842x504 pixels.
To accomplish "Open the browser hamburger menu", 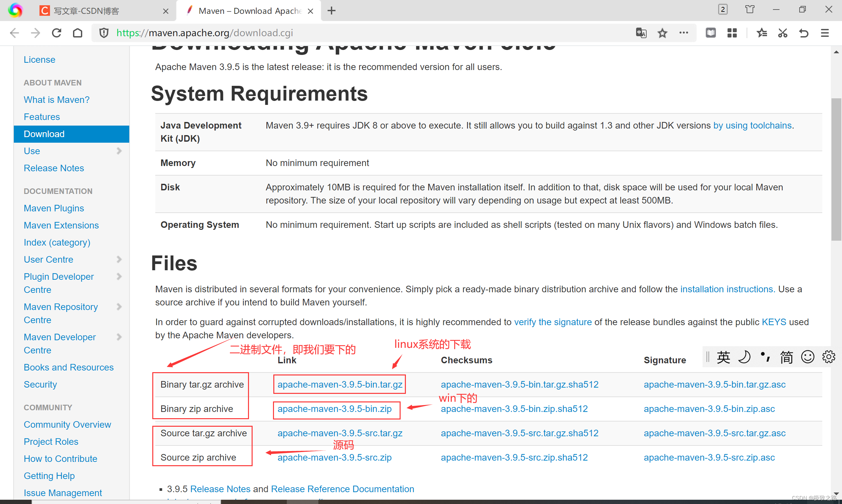I will [x=825, y=33].
